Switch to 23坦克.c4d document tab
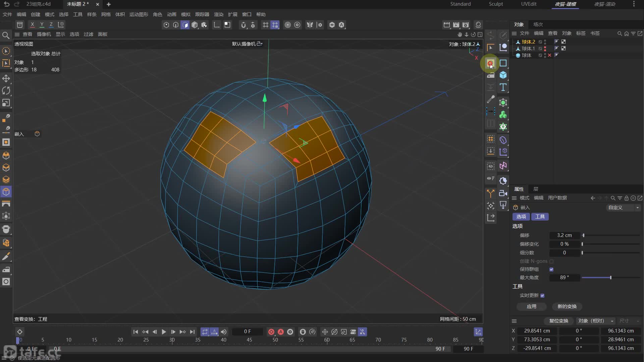644x362 pixels. (38, 4)
